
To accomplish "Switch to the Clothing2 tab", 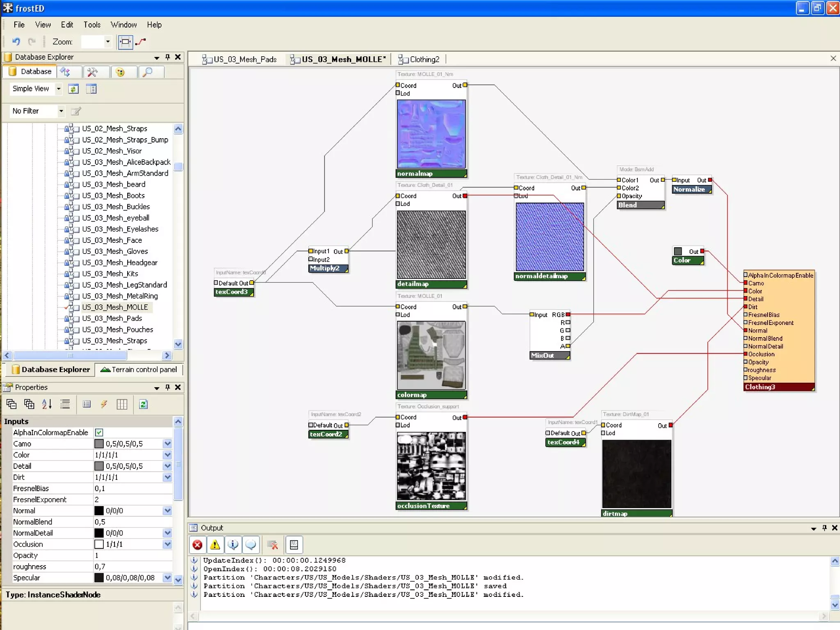I will pyautogui.click(x=424, y=59).
